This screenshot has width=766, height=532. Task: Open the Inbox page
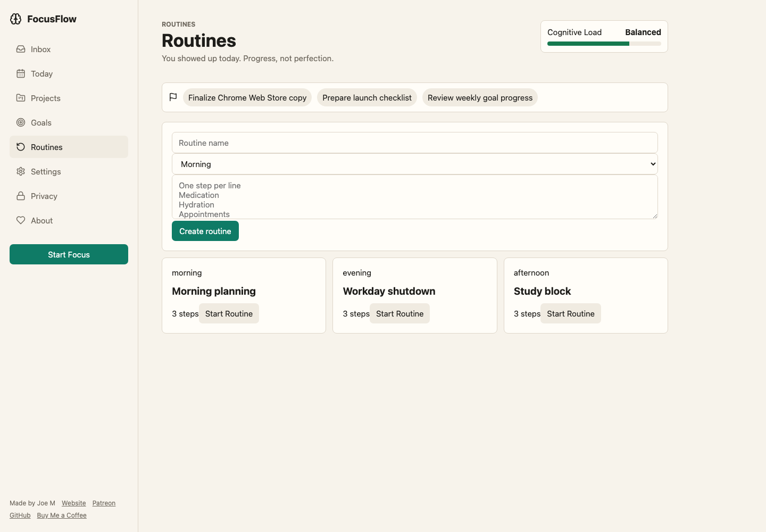(x=69, y=49)
